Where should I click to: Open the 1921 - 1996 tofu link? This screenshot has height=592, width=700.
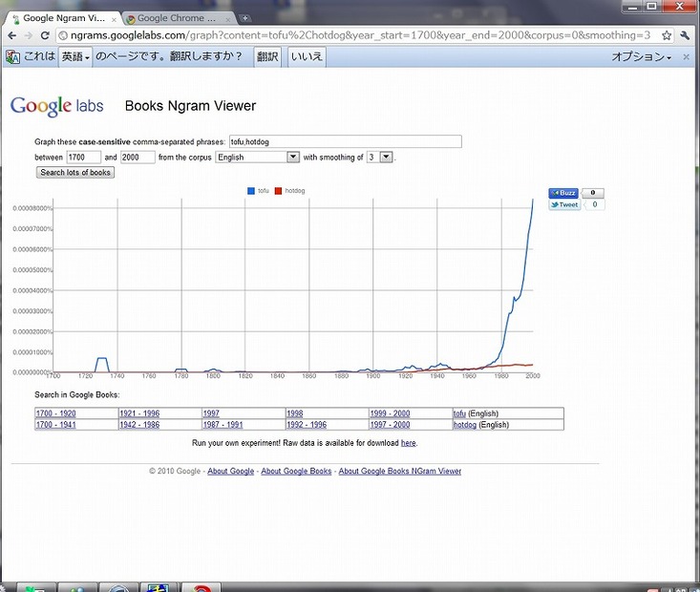point(139,413)
